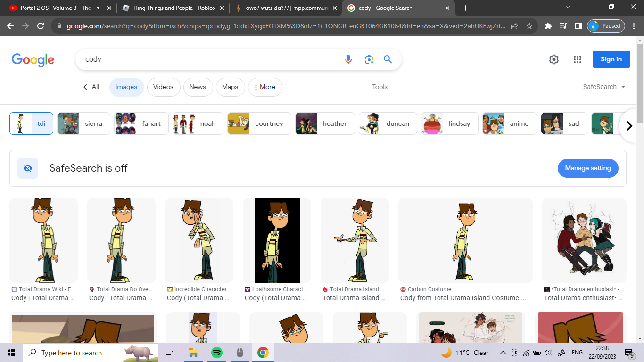This screenshot has height=362, width=644.
Task: Show hidden system tray icons
Action: 503,353
